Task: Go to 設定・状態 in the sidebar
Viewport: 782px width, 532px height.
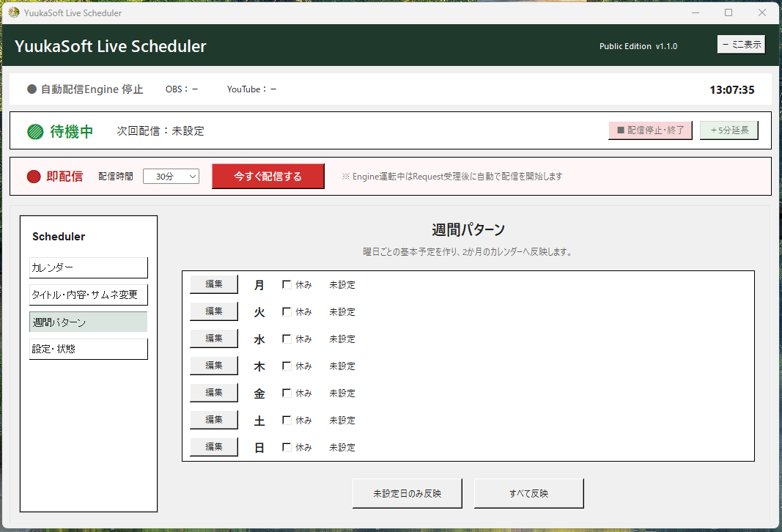Action: click(89, 349)
